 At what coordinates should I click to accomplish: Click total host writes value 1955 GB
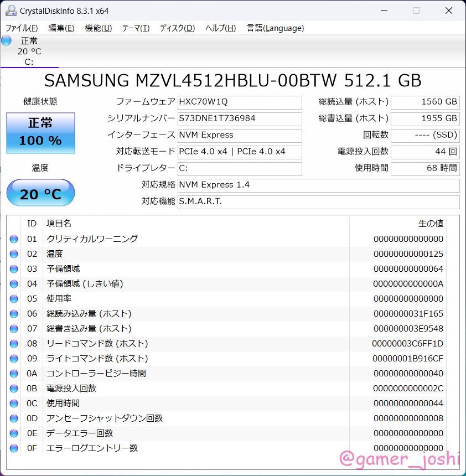coord(425,119)
